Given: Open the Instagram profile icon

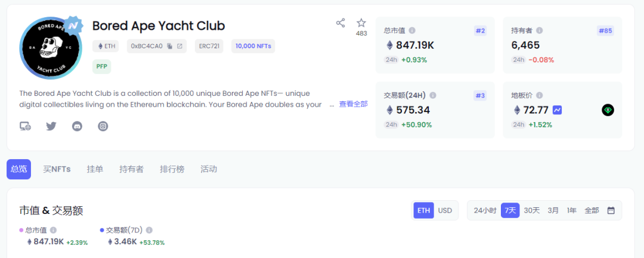Looking at the screenshot, I should tap(103, 126).
